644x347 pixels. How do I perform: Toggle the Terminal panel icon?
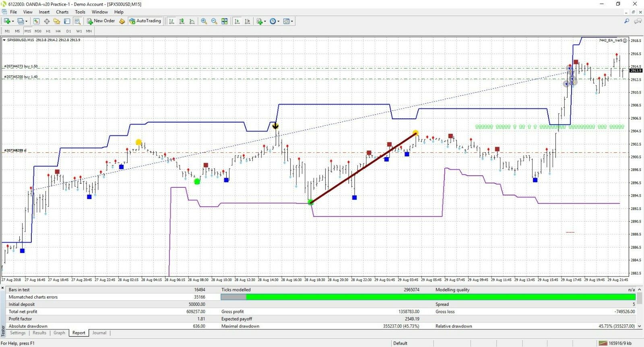[67, 21]
